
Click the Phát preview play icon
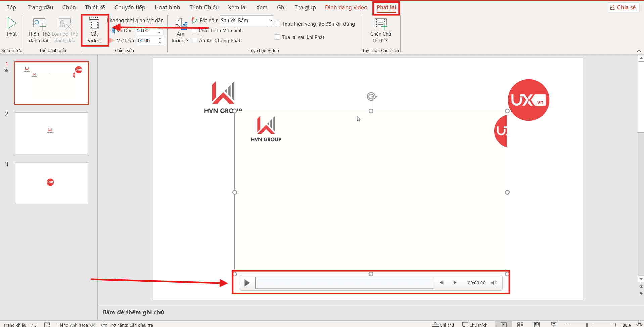pos(12,24)
